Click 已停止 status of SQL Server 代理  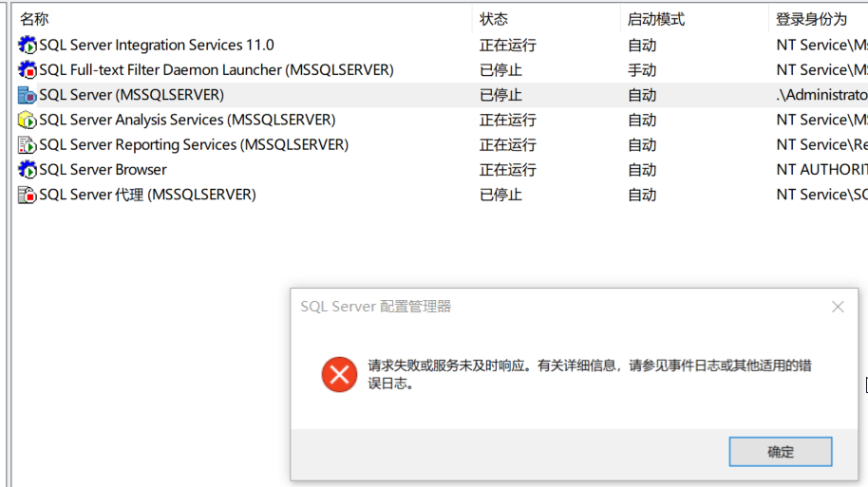pyautogui.click(x=501, y=195)
